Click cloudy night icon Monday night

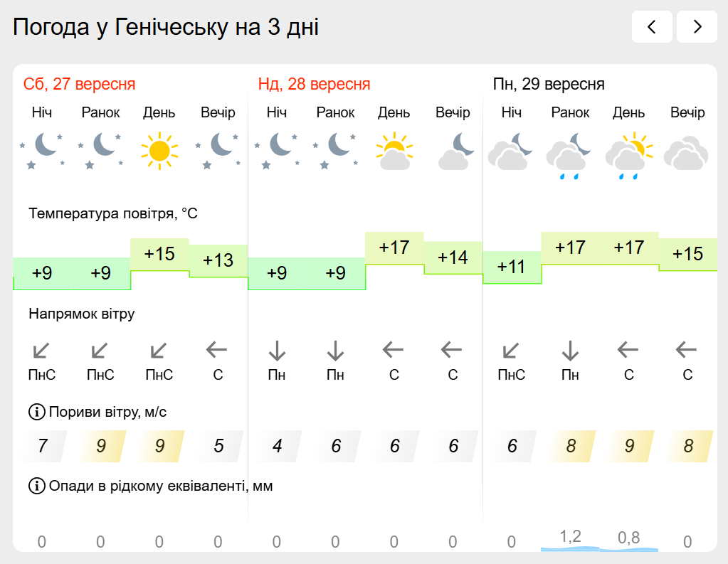tap(511, 151)
